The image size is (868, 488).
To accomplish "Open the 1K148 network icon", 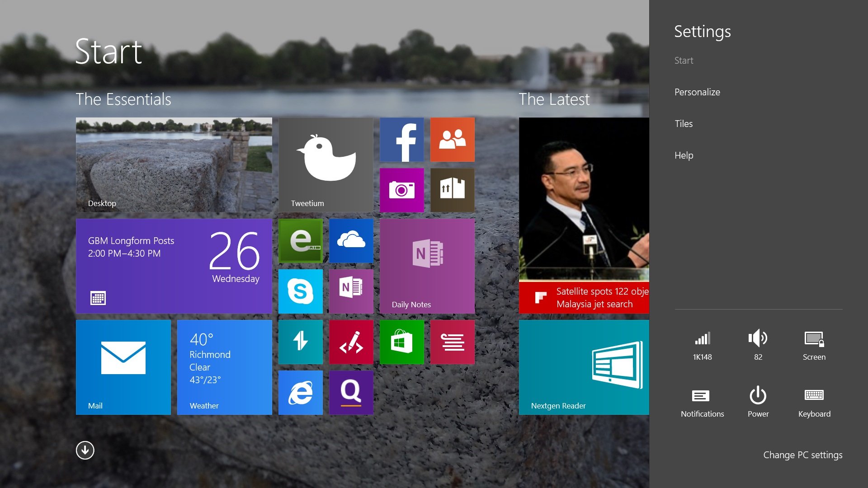I will point(703,346).
